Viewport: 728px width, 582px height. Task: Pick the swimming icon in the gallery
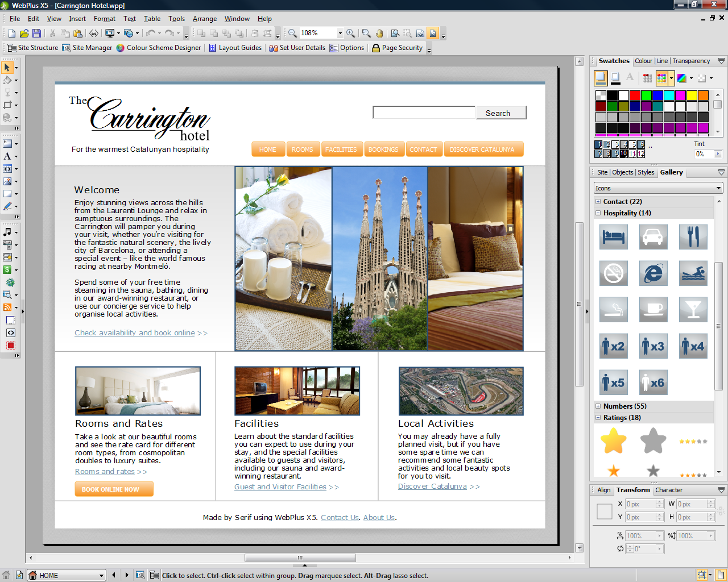[x=693, y=273]
